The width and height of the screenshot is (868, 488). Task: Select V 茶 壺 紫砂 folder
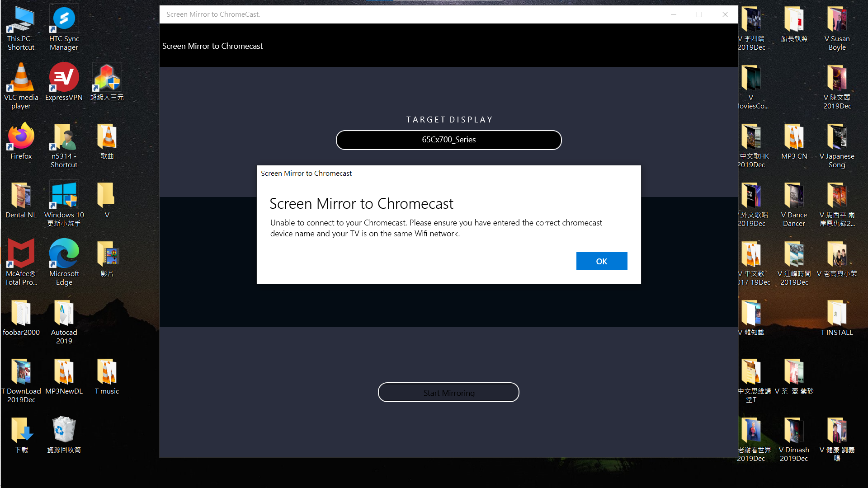(794, 376)
